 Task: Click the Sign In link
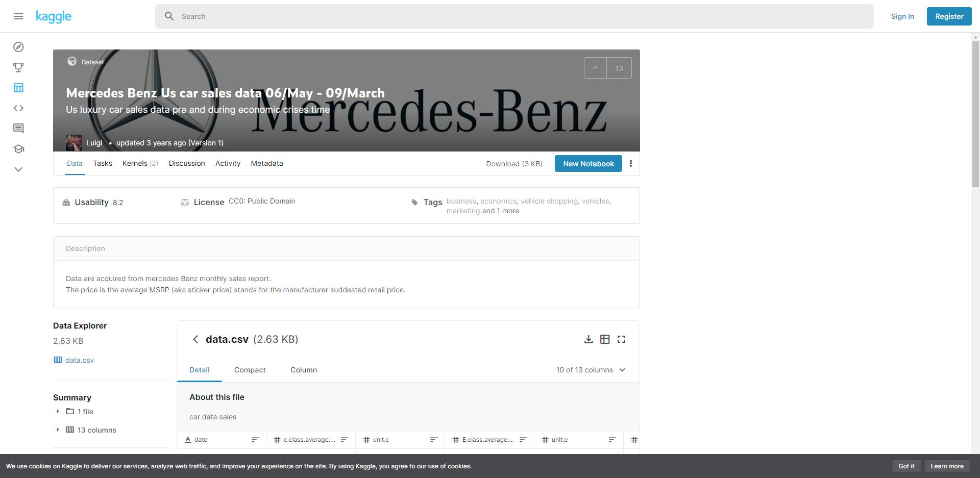click(902, 16)
